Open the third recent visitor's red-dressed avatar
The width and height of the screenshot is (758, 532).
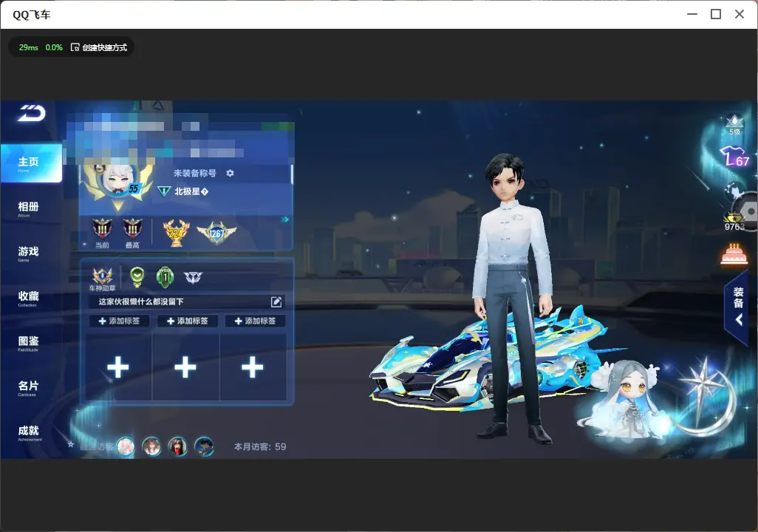pyautogui.click(x=178, y=446)
